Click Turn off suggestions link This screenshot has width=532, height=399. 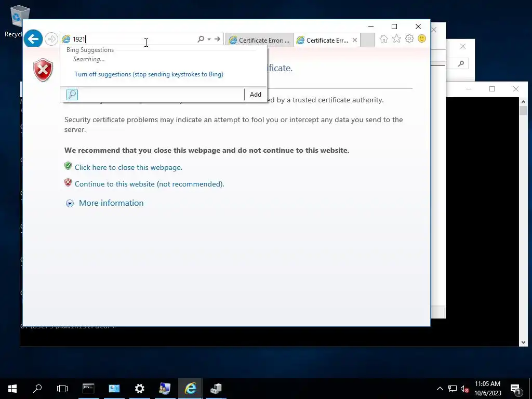click(149, 74)
